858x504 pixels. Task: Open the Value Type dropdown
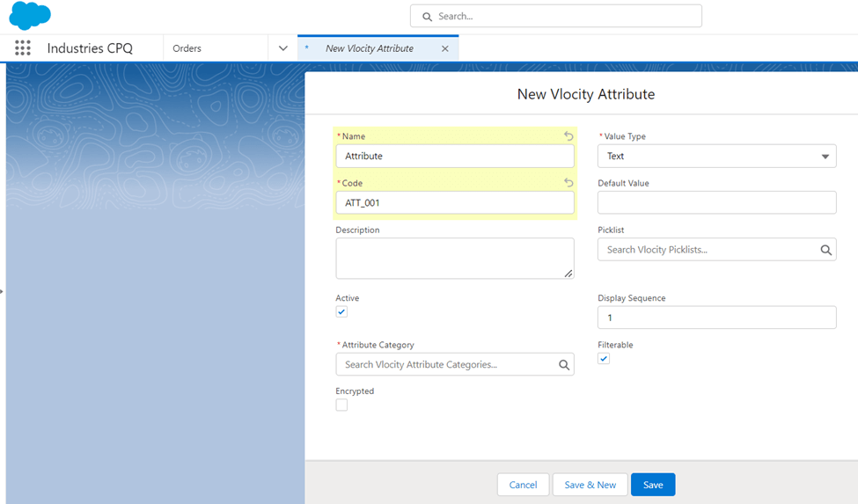click(x=716, y=157)
